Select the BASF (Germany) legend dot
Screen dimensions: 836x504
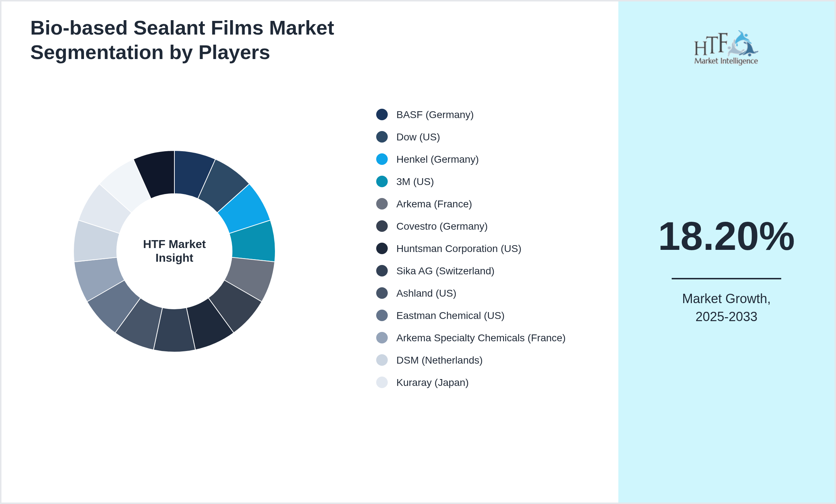click(x=382, y=114)
